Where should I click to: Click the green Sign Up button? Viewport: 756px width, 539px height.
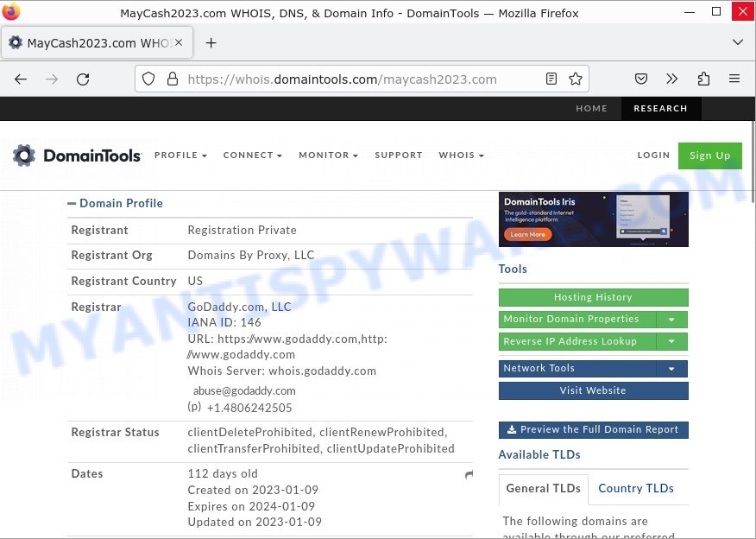point(709,155)
